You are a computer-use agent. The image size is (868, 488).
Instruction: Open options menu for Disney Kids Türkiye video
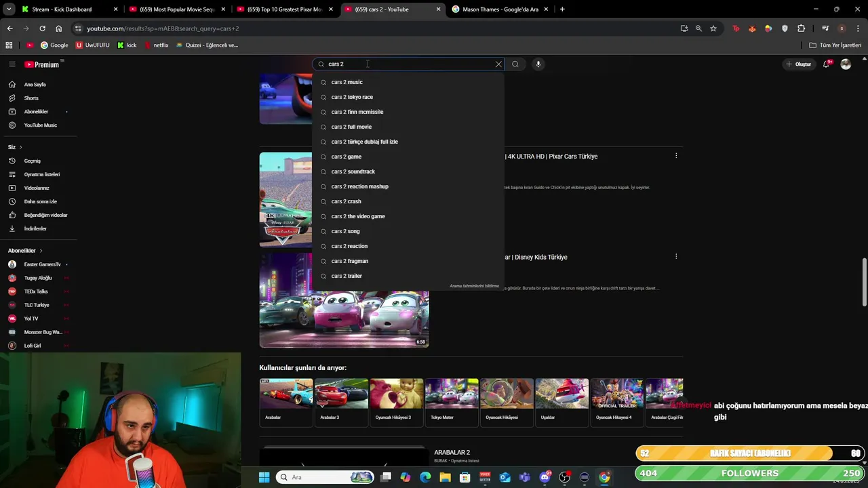(x=676, y=257)
